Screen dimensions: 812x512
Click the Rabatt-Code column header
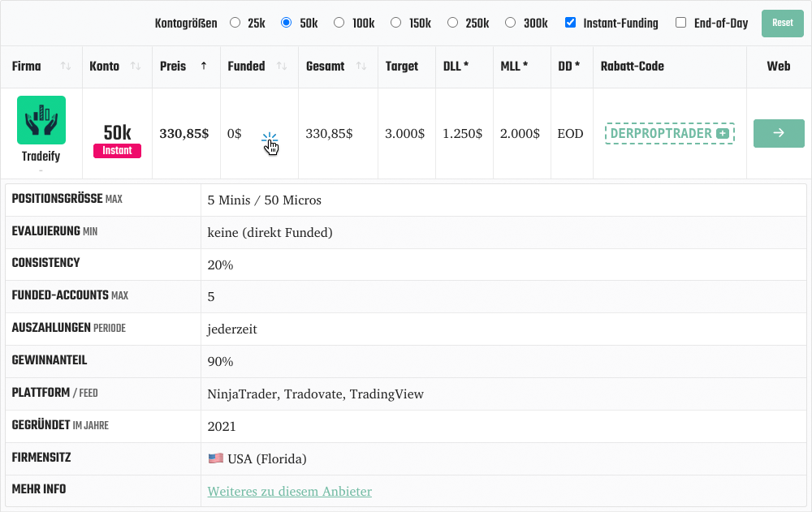(632, 67)
